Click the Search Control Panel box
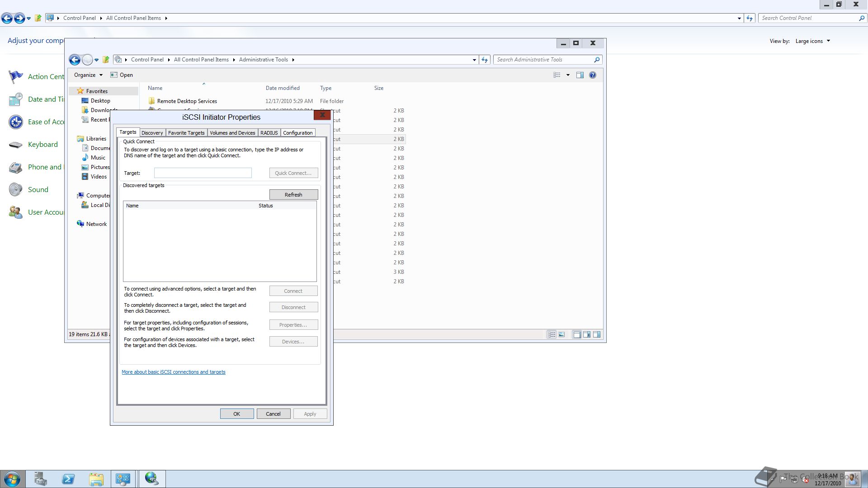The width and height of the screenshot is (868, 488). tap(811, 18)
